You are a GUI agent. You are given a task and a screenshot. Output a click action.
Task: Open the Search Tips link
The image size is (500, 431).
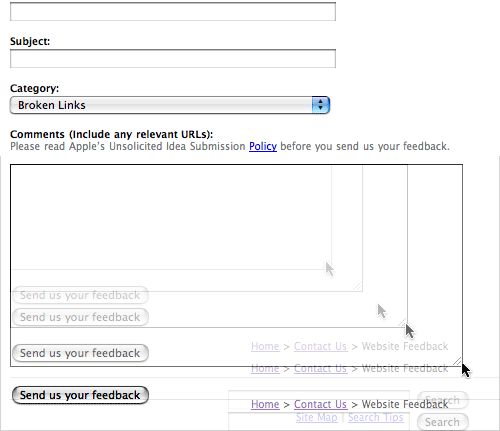[x=376, y=417]
